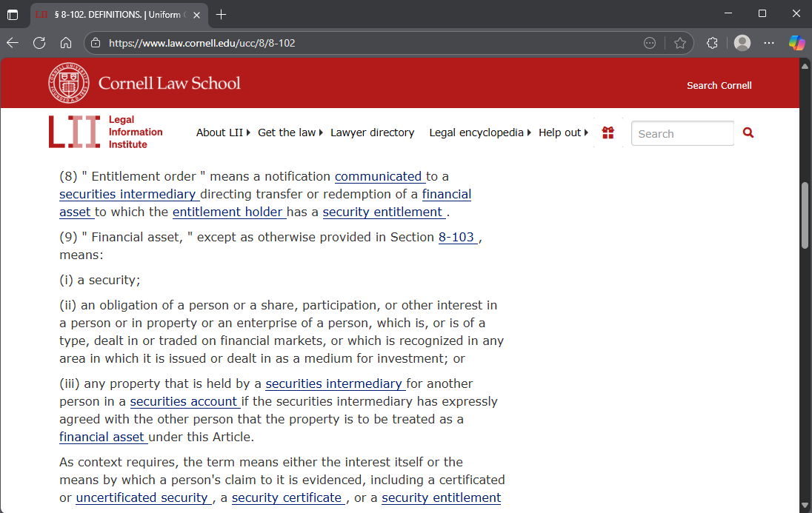Add this page to favorites with the star

[x=680, y=43]
